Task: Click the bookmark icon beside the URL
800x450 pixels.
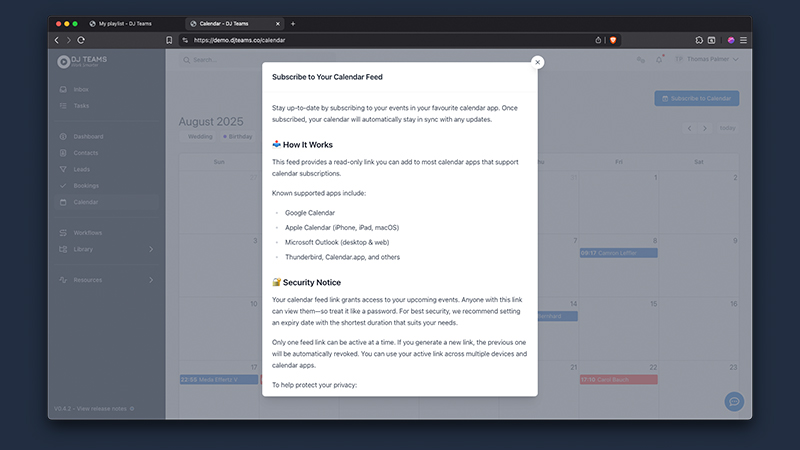Action: coord(169,40)
